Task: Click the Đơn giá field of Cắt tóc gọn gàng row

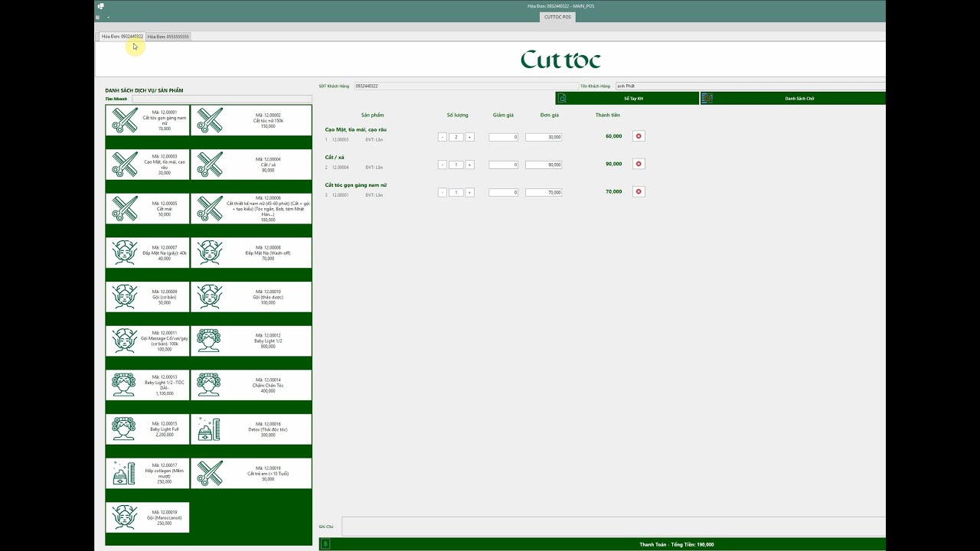Action: pyautogui.click(x=544, y=192)
